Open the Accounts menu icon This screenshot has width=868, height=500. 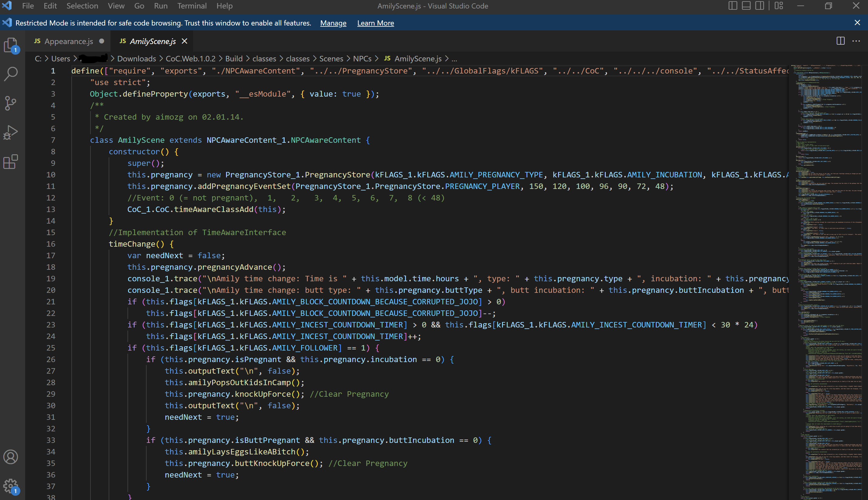pos(11,457)
